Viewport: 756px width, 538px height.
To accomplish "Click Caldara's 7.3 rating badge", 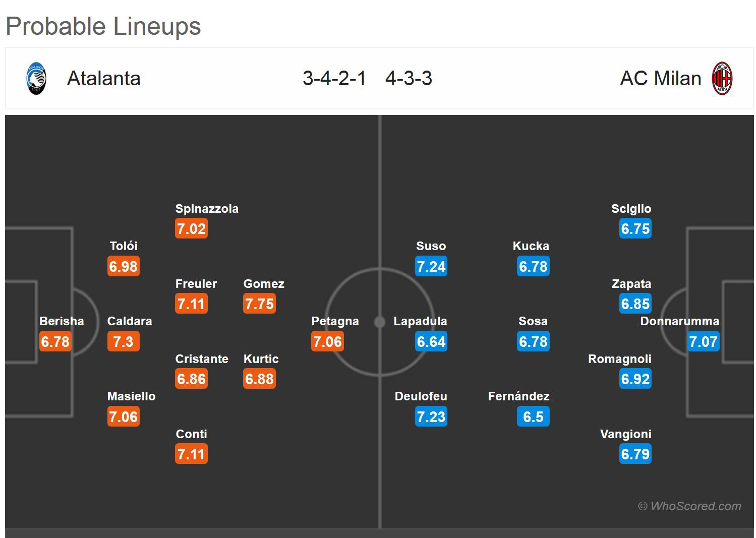I will pos(123,342).
